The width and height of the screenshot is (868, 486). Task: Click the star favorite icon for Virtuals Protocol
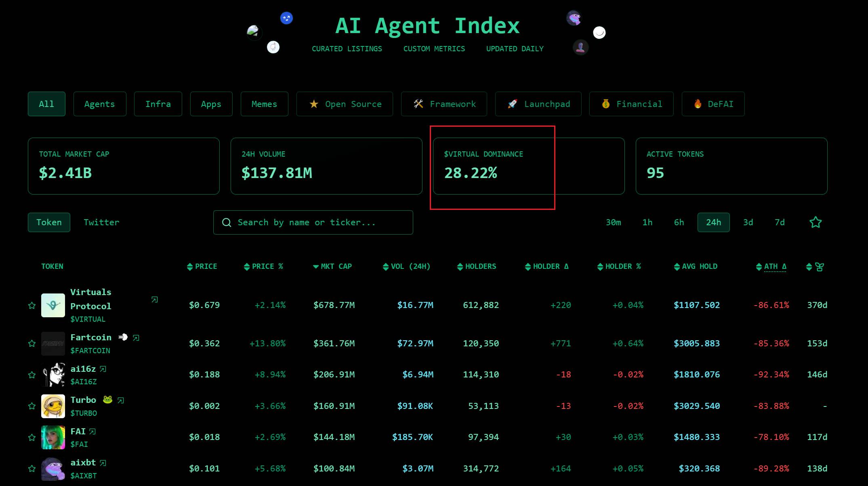tap(32, 306)
